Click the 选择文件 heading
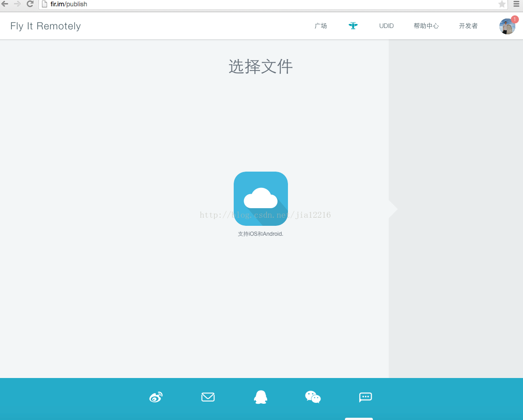Viewport: 523px width, 420px height. tap(260, 66)
